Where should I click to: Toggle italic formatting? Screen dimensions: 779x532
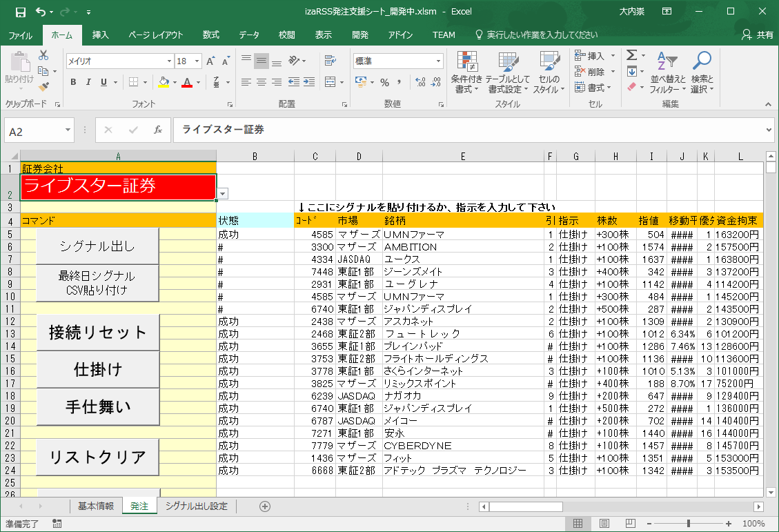click(88, 83)
